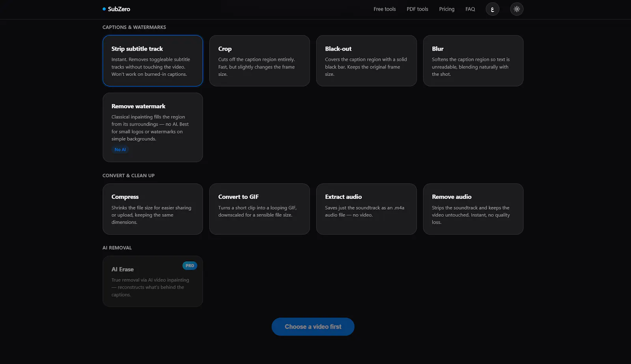Pick the Extract audio card
The width and height of the screenshot is (631, 364).
pos(366,209)
